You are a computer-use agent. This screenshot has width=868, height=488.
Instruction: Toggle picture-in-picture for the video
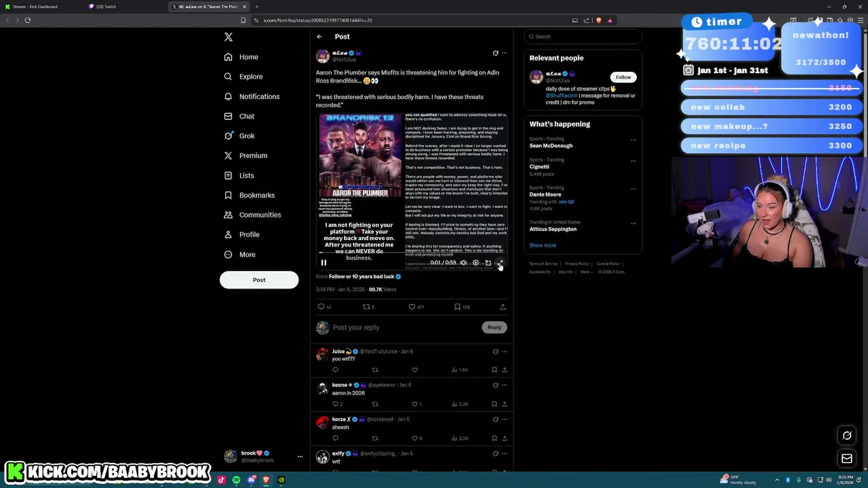[488, 263]
